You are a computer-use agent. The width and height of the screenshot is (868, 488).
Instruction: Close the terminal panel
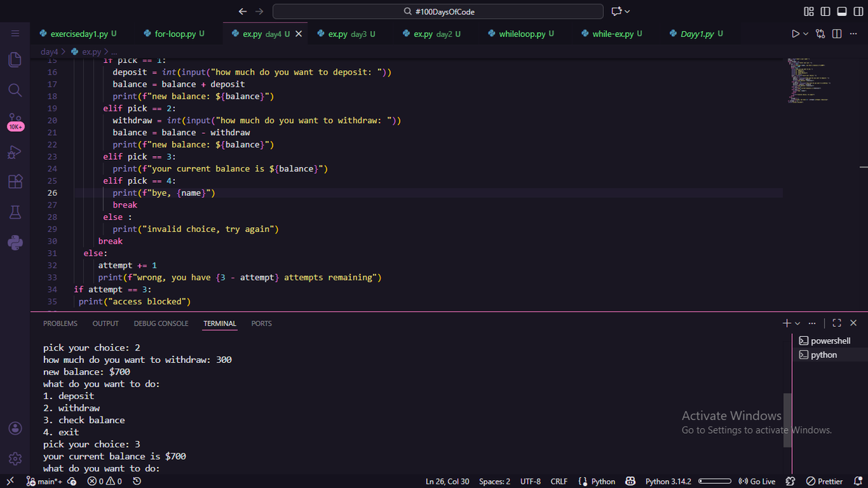click(x=854, y=323)
